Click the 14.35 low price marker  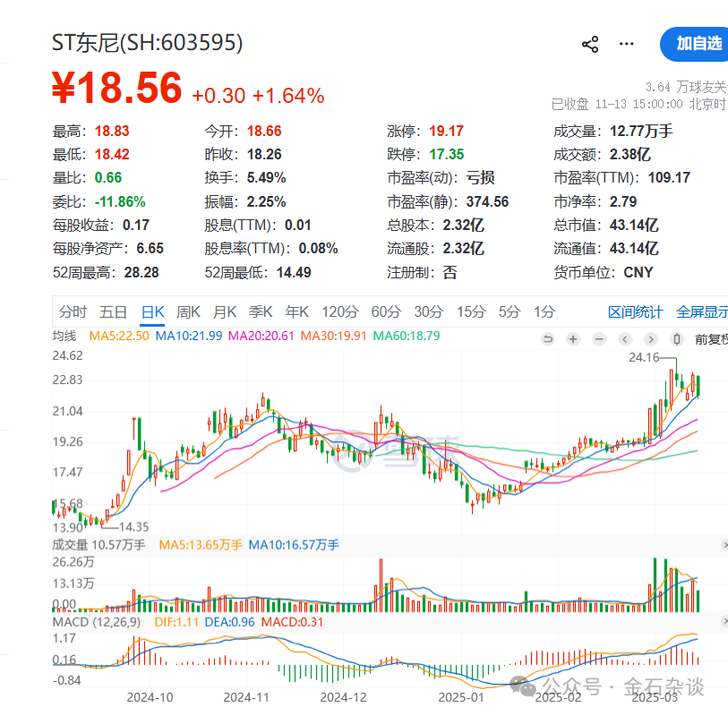(133, 527)
